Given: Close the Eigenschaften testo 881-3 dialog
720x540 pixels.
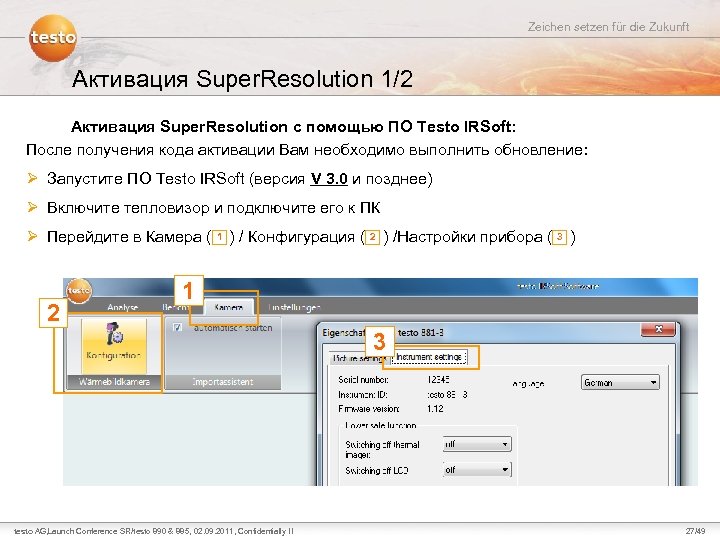Looking at the screenshot, I should pyautogui.click(x=658, y=329).
